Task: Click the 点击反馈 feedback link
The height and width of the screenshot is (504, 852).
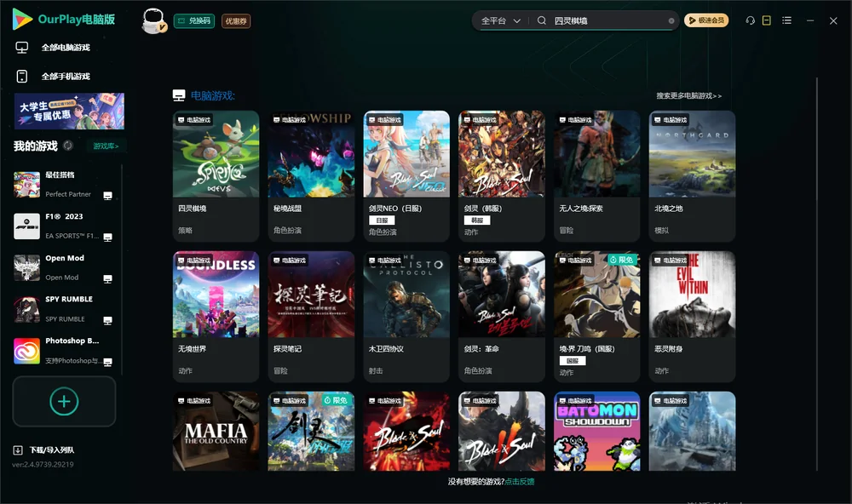Action: pos(520,482)
